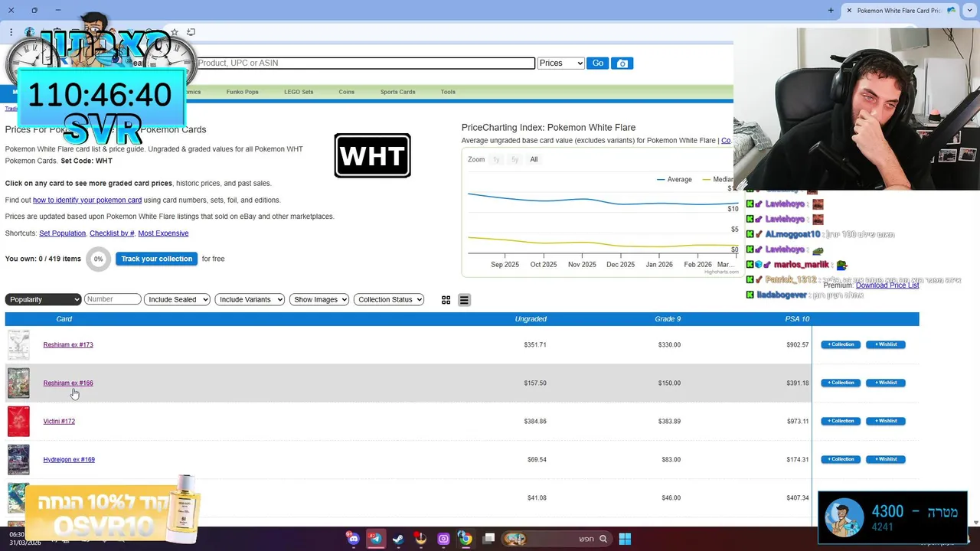The height and width of the screenshot is (551, 980).
Task: Open the Popularity sort dropdown
Action: pos(43,299)
